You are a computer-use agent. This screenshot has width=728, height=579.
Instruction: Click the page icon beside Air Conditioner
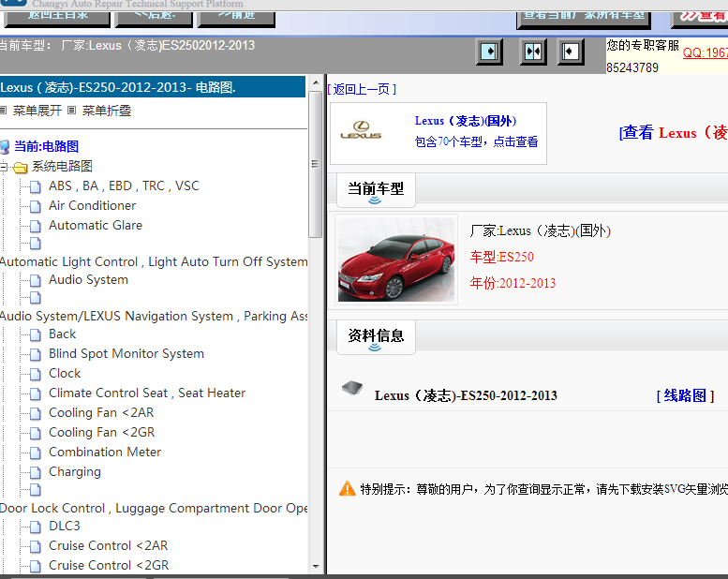pyautogui.click(x=36, y=206)
